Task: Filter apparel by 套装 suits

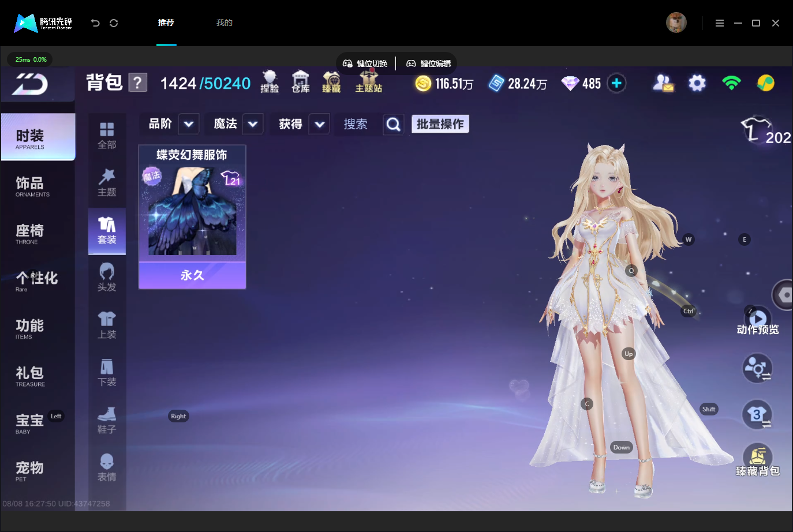Action: tap(107, 231)
